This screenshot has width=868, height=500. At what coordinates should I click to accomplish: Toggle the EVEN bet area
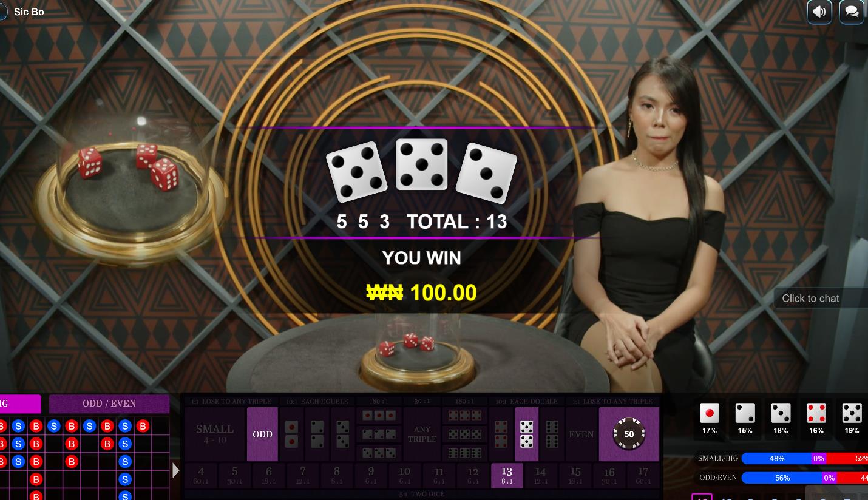(x=581, y=434)
